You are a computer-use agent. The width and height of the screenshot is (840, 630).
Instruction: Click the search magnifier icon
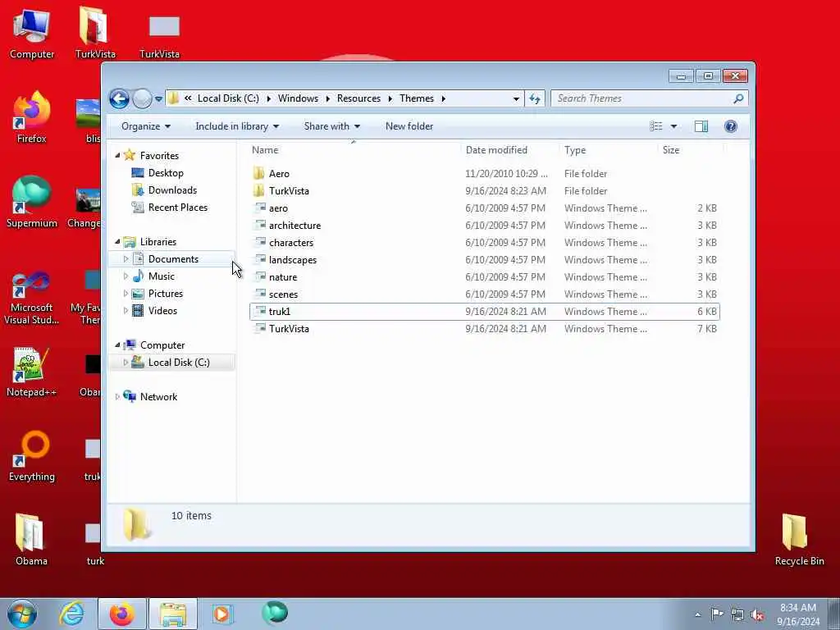[x=738, y=98]
